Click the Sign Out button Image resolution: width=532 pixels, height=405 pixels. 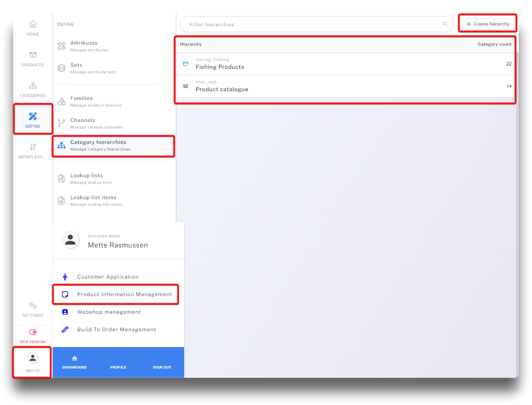162,367
